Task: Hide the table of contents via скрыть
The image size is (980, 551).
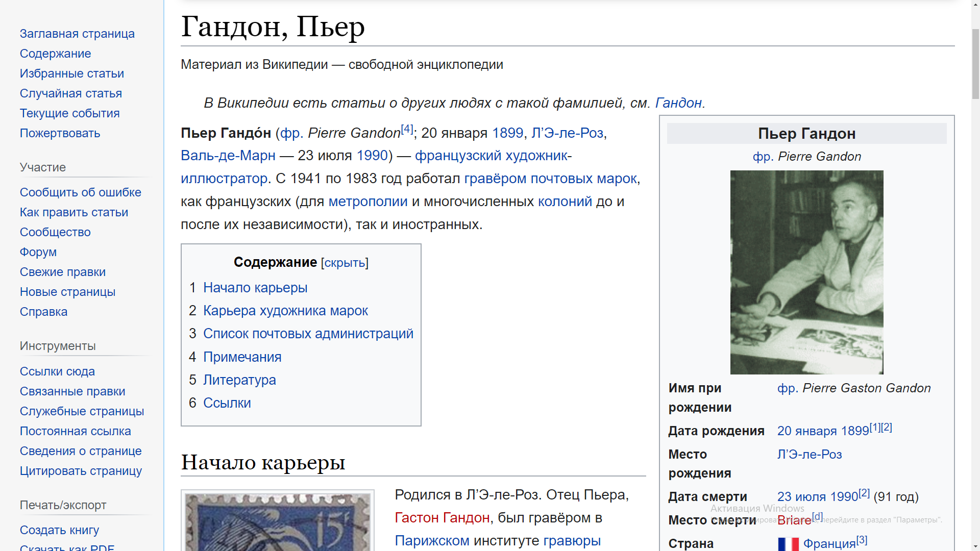Action: (345, 263)
